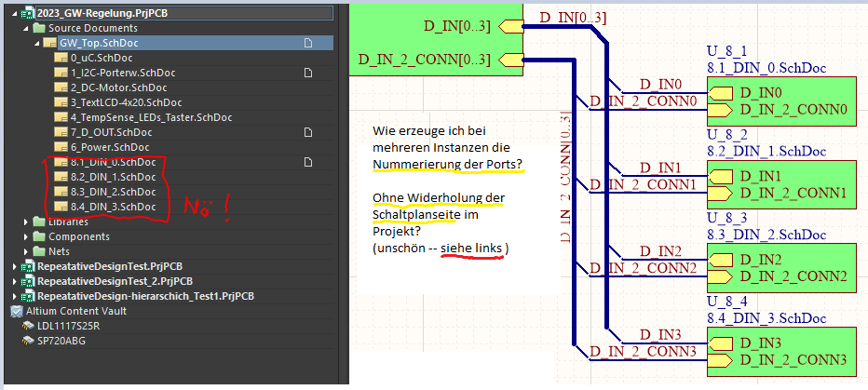Expand RepeatativeDesign-hierarschich_Test1.PrjPCB project
This screenshot has height=390, width=868.
[x=14, y=297]
